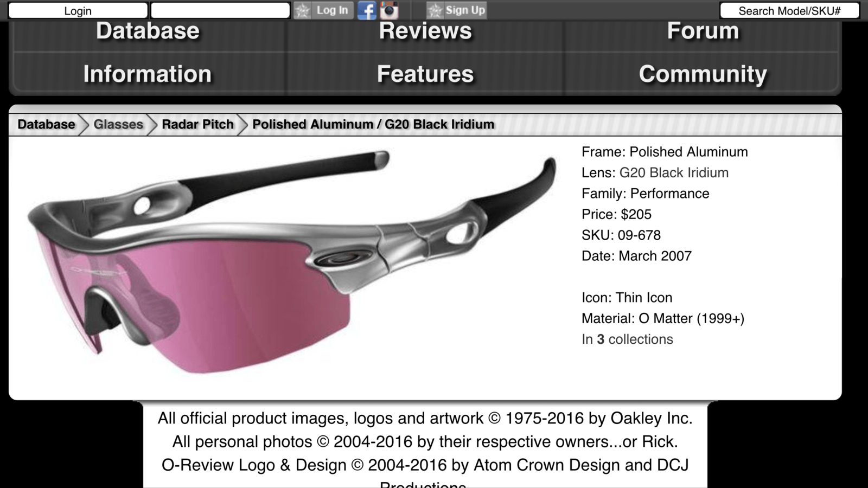
Task: Click the star icon beside Sign Up
Action: (x=435, y=10)
